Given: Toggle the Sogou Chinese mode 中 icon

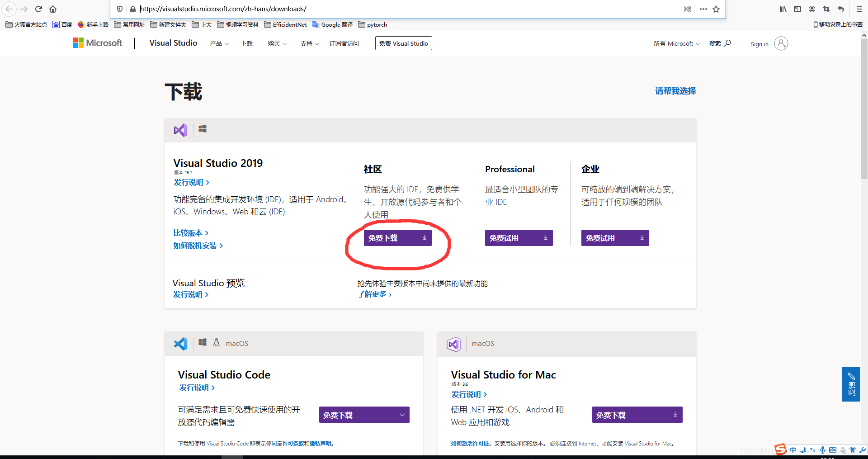Looking at the screenshot, I should pos(793,450).
